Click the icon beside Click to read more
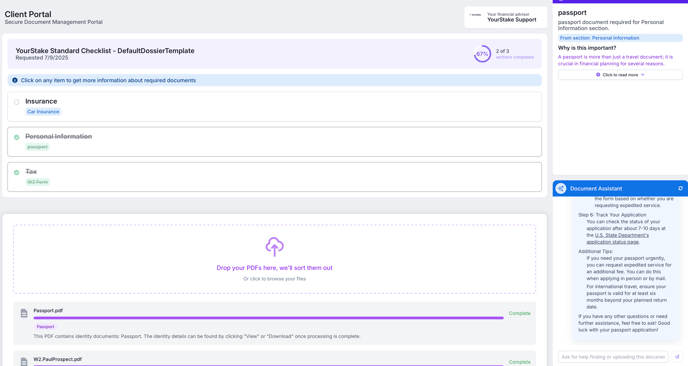 click(x=598, y=75)
